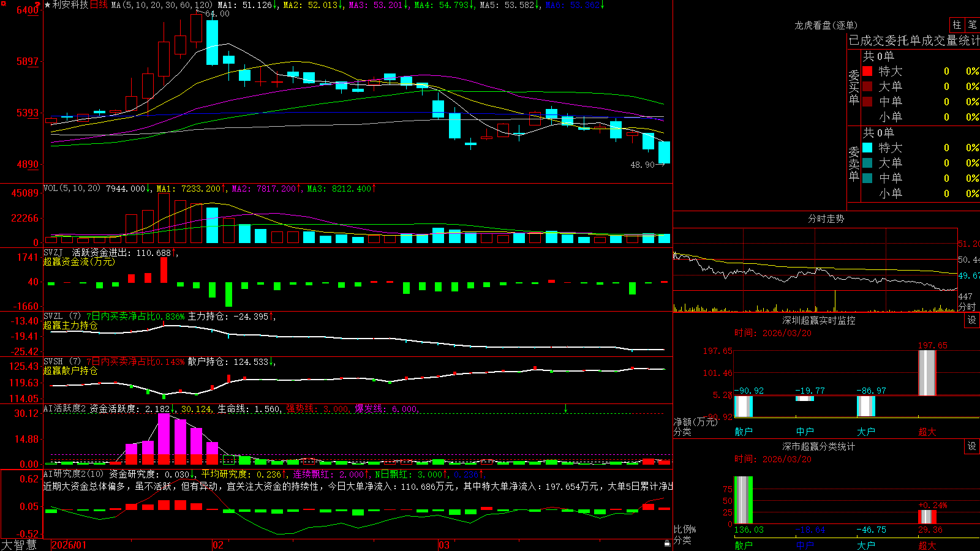Click the 散户 136.03 green bar in 分类统计
Screen dimensions: 980x551
coord(744,500)
